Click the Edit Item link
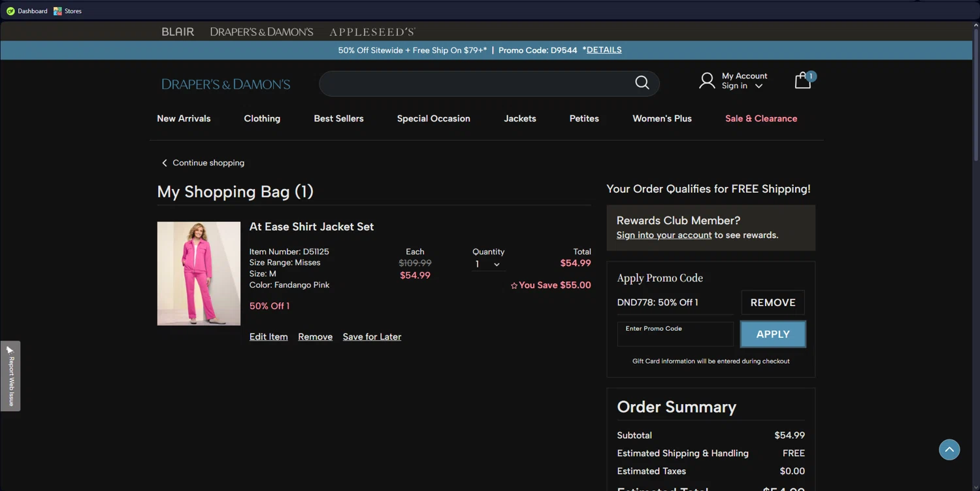Image resolution: width=980 pixels, height=491 pixels. [x=269, y=337]
